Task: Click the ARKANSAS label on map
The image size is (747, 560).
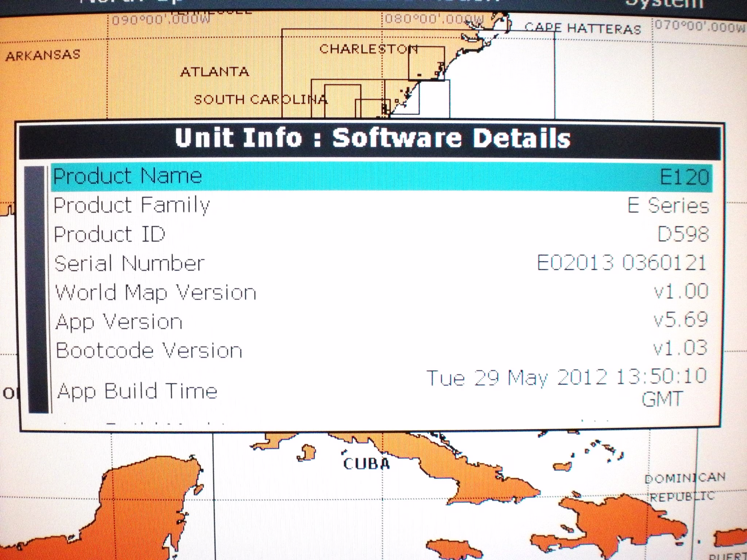Action: tap(43, 55)
